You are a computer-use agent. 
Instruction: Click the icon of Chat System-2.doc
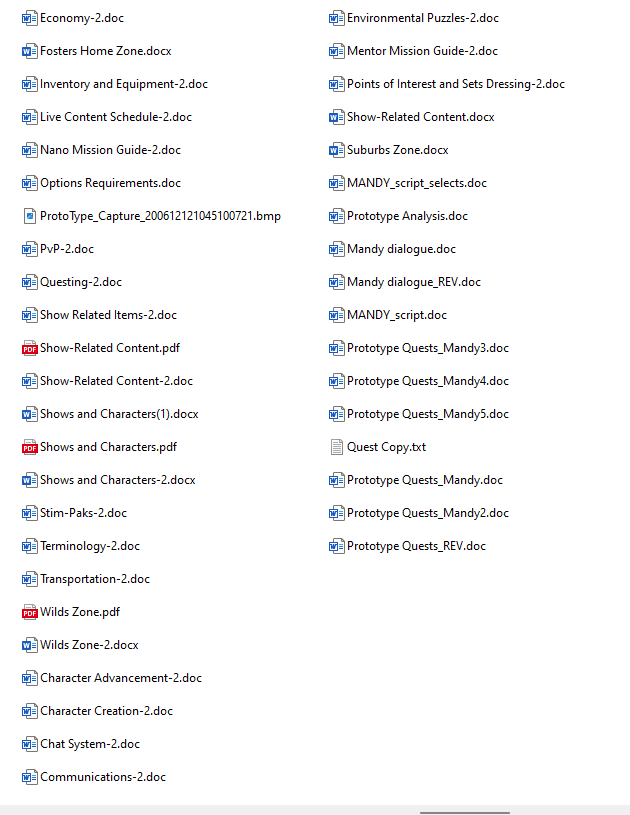(30, 744)
